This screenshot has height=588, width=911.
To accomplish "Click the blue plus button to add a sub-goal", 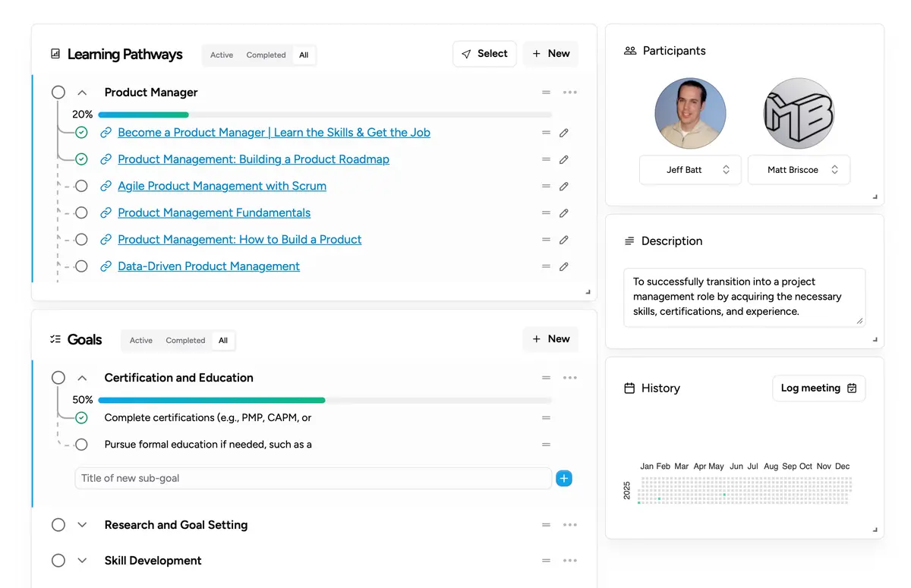I will coord(564,478).
